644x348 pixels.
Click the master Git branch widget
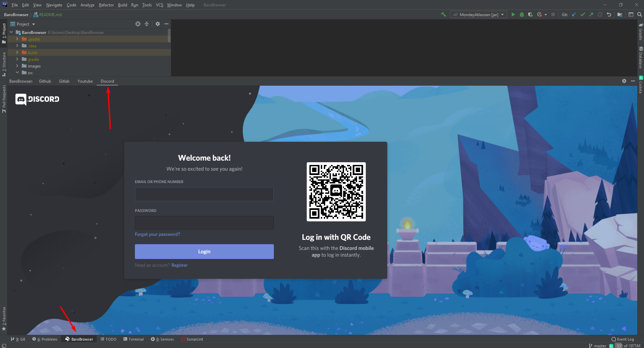597,346
